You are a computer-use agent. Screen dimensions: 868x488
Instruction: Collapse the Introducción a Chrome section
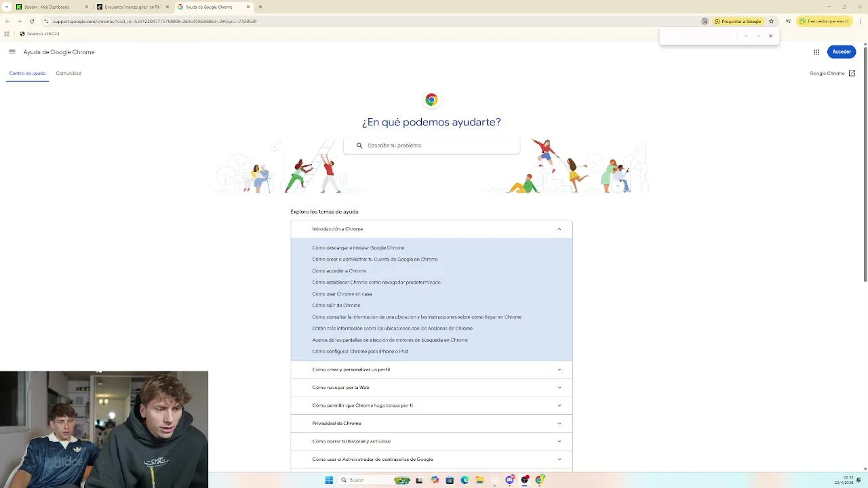click(431, 229)
